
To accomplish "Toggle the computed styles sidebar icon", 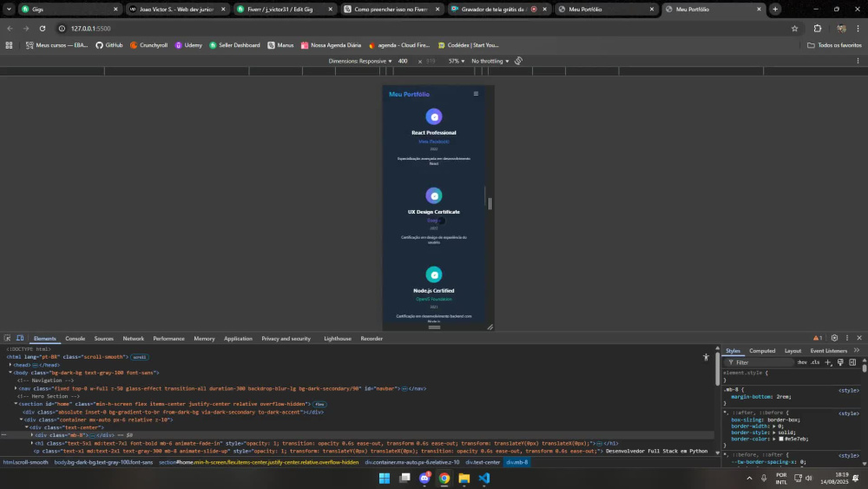I will [x=852, y=362].
